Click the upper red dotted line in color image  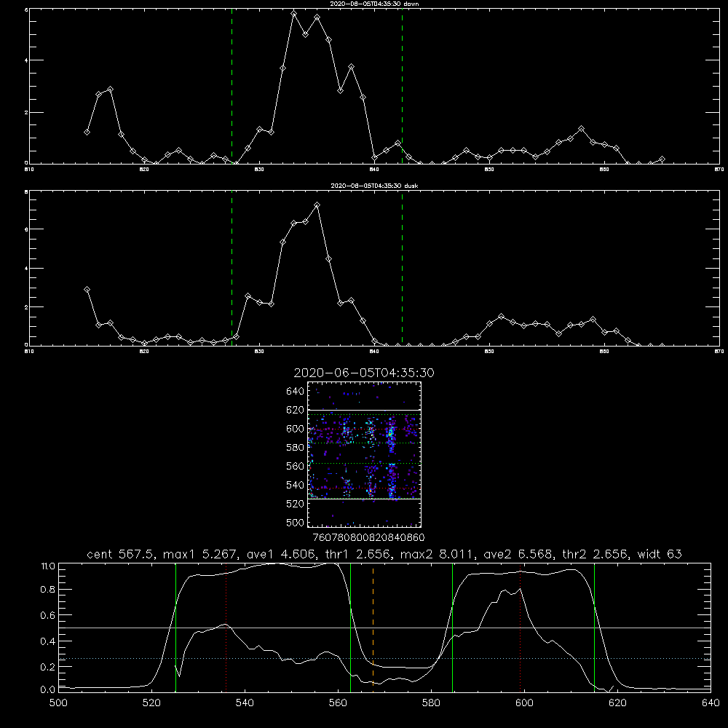tap(365, 429)
